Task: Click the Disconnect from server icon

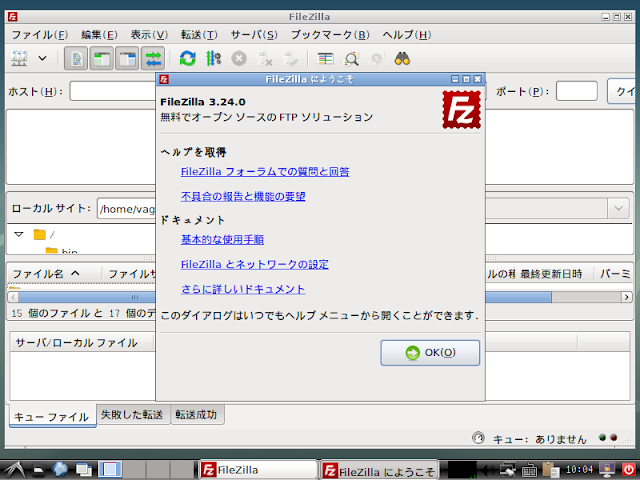Action: coord(264,59)
